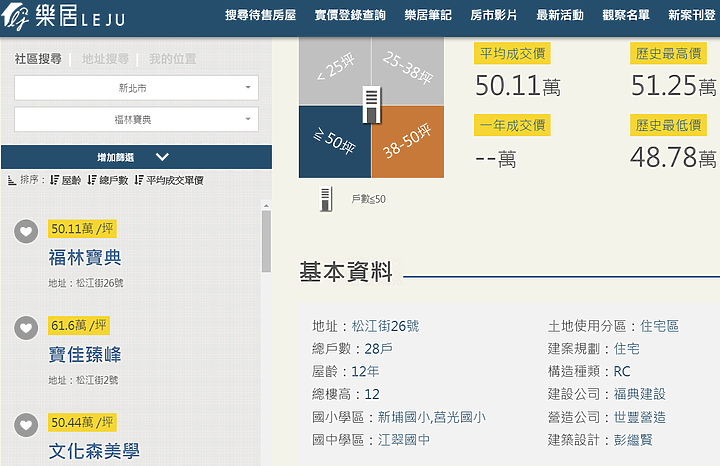Viewport: 720px width, 466px height.
Task: Click the 61.6萬/坪 price tag
Action: click(79, 326)
